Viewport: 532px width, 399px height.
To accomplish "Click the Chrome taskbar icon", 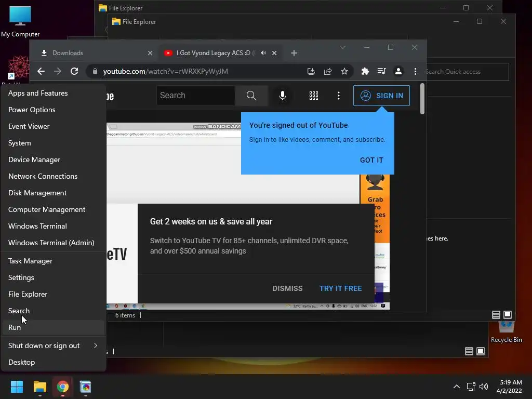I will pyautogui.click(x=63, y=387).
